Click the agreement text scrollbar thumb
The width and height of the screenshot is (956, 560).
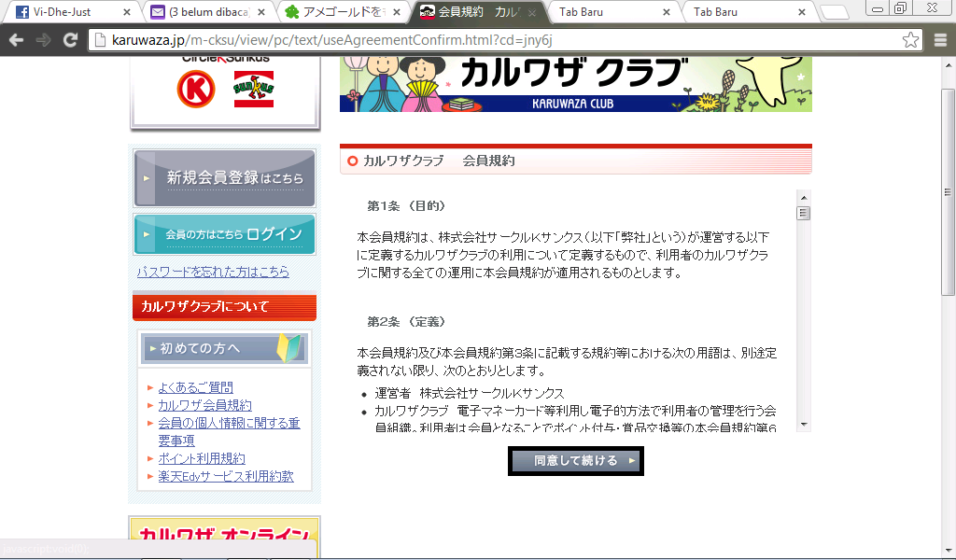(x=804, y=214)
